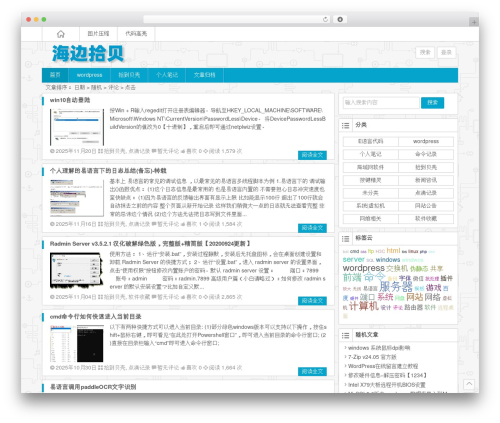
Task: Open random article about windows 系统鼠标dpi
Action: tap(379, 348)
